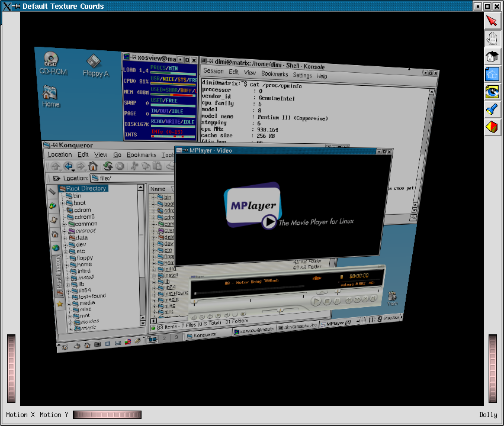Select the lost+found folder in the sidebar tree

click(x=89, y=296)
